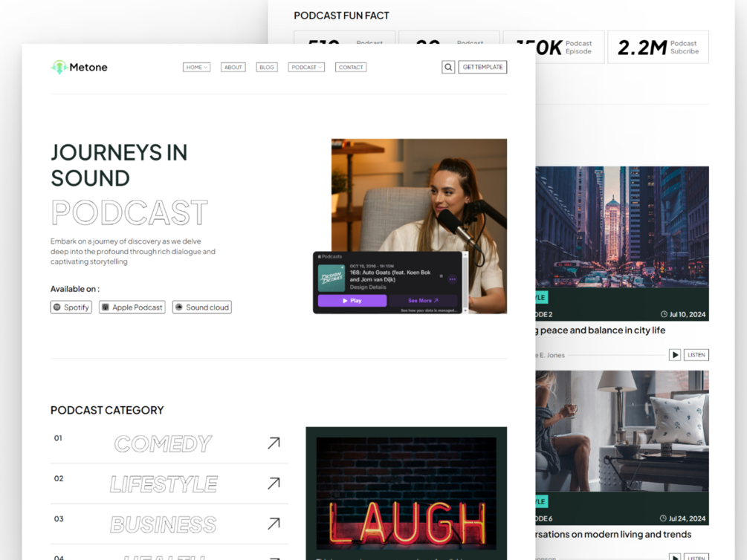The image size is (747, 560).
Task: Click the category number 03
Action: [58, 519]
